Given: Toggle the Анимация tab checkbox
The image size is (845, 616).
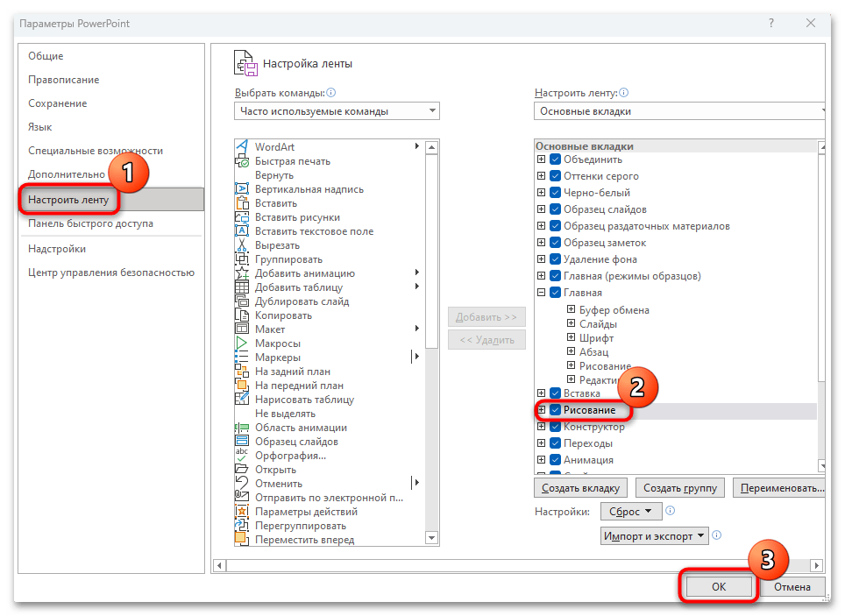Looking at the screenshot, I should [x=555, y=460].
